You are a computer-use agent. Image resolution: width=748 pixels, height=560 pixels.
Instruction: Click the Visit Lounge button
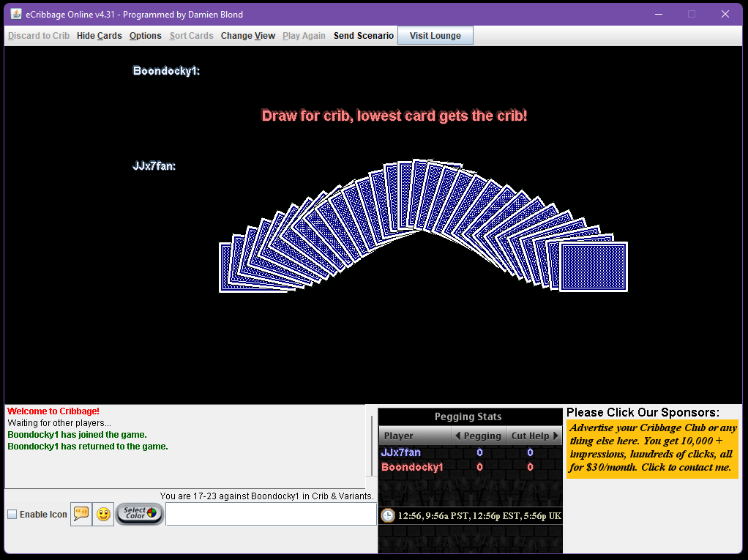435,36
